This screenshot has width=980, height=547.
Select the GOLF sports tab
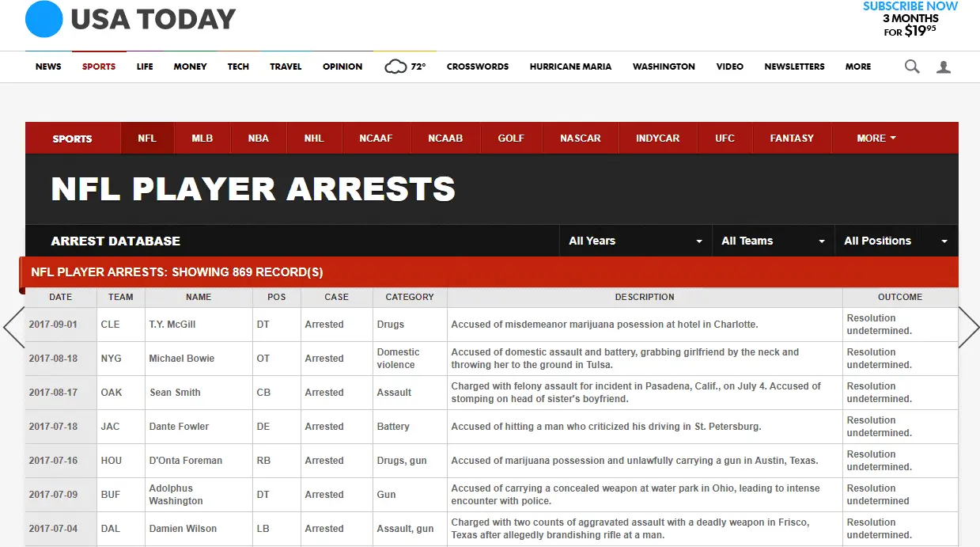pyautogui.click(x=511, y=138)
